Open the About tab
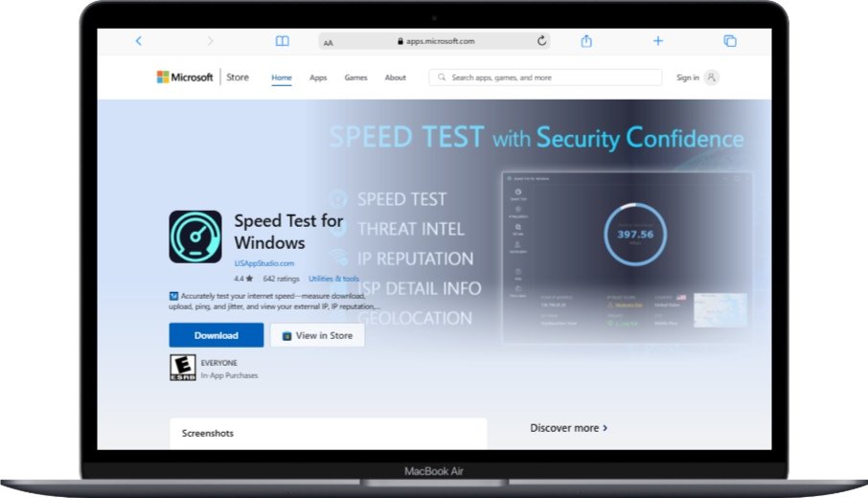 point(396,78)
